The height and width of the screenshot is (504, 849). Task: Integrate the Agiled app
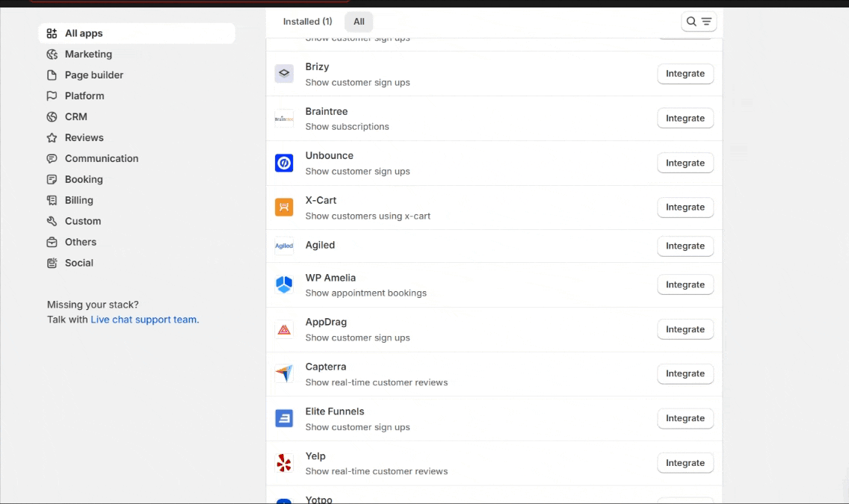tap(685, 246)
